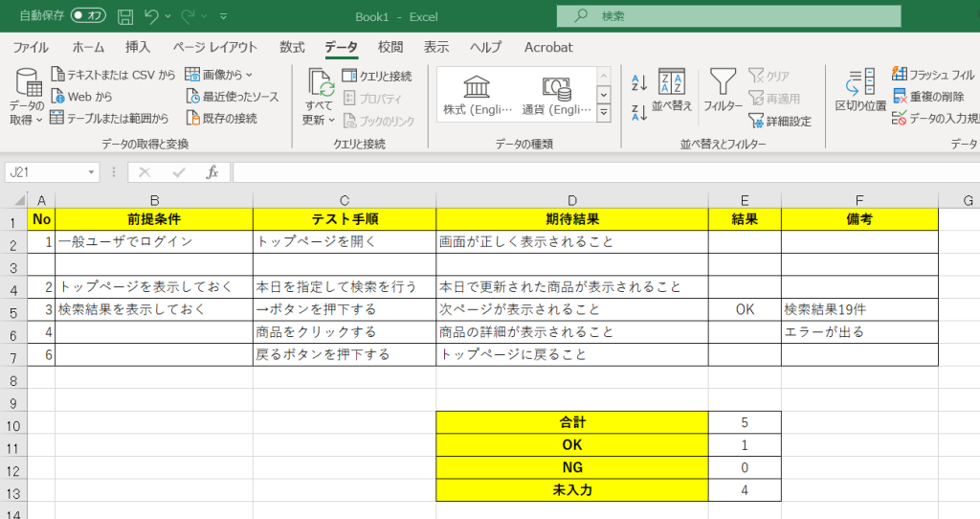Select the yellow 合計 summary cell
This screenshot has width=980, height=519.
point(572,422)
